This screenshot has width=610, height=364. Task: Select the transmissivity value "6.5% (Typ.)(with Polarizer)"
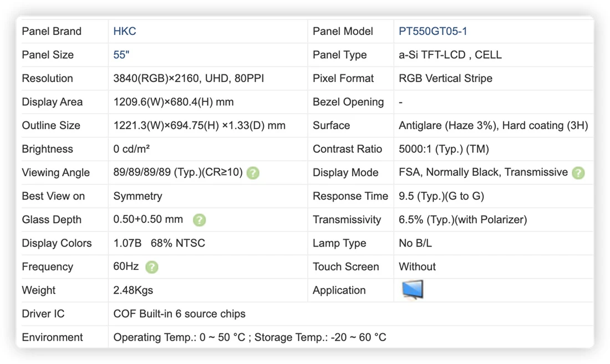pos(462,219)
